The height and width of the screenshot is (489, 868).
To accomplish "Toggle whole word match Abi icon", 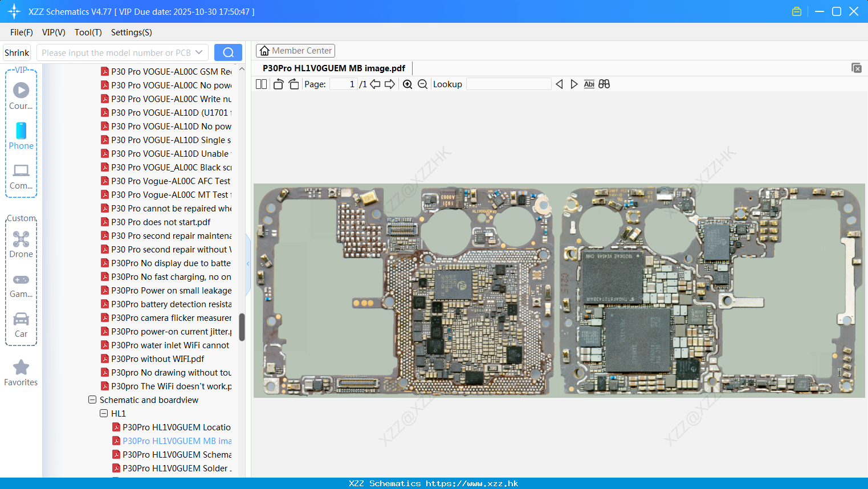I will tap(589, 84).
